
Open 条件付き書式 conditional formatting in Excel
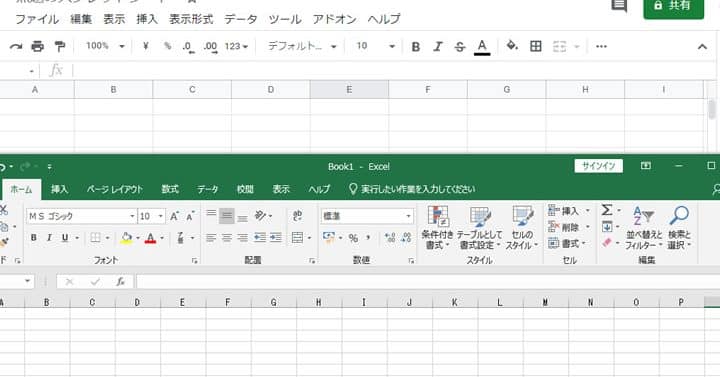438,228
